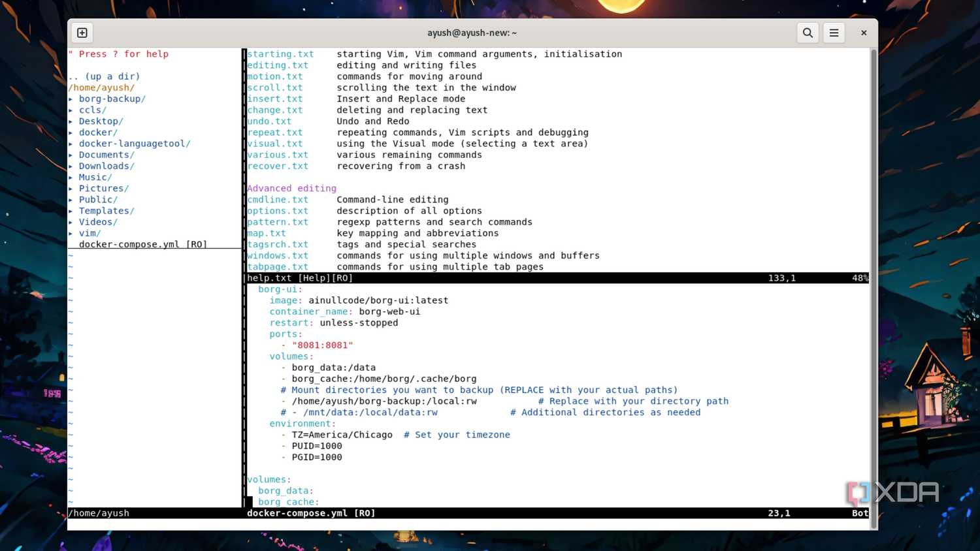Follow the various.txt help link

278,155
